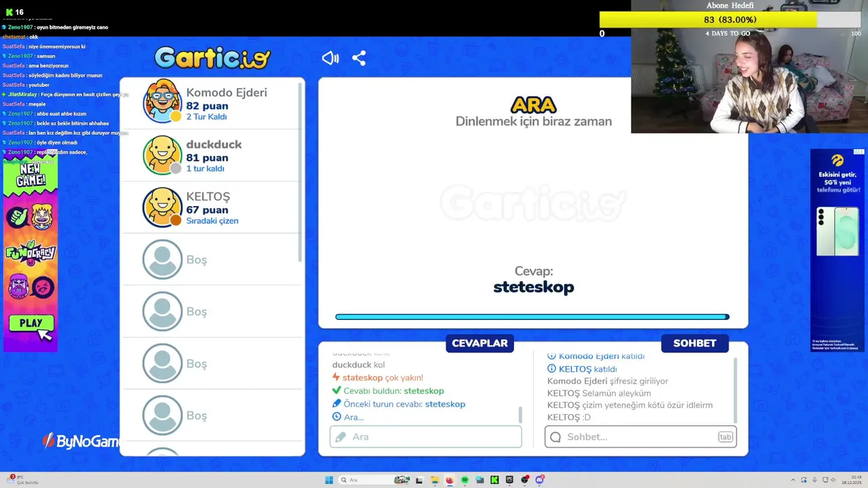Click the clock icon beside 'Ara...' message
This screenshot has height=488, width=868.
pyautogui.click(x=336, y=417)
